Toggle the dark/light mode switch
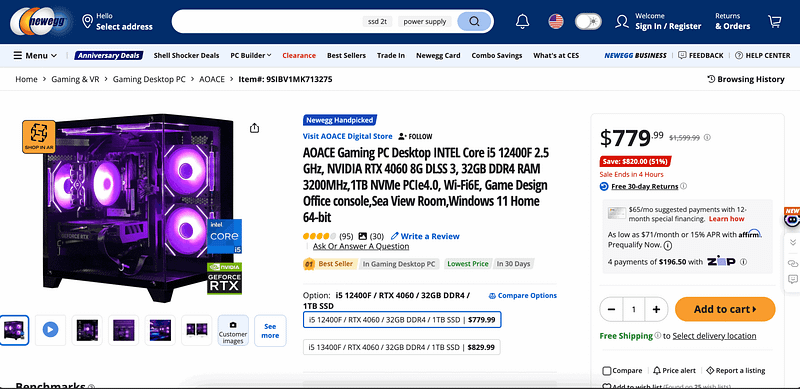Image resolution: width=800 pixels, height=389 pixels. click(x=588, y=21)
